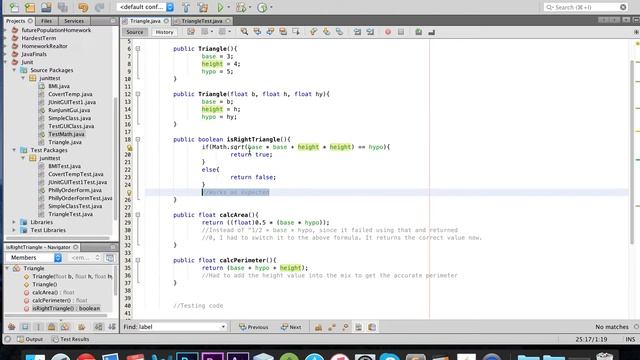Expand the Libraries node
The width and height of the screenshot is (640, 360).
click(14, 222)
